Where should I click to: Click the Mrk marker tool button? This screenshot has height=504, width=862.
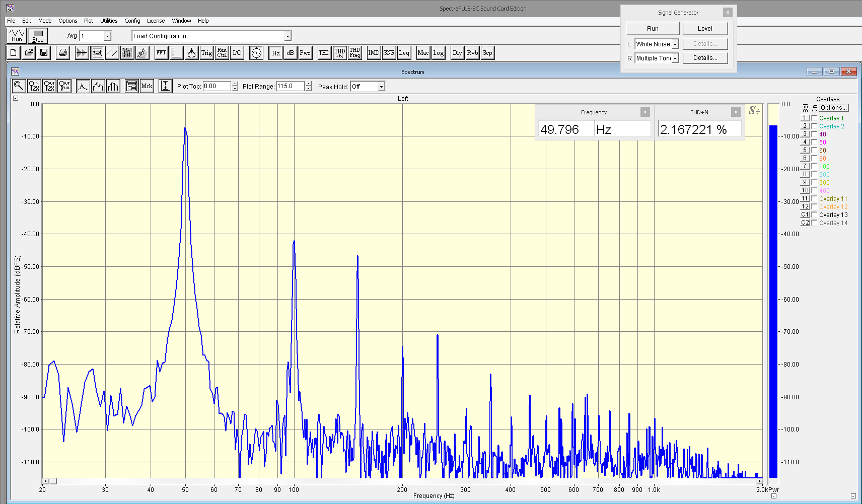pos(147,86)
